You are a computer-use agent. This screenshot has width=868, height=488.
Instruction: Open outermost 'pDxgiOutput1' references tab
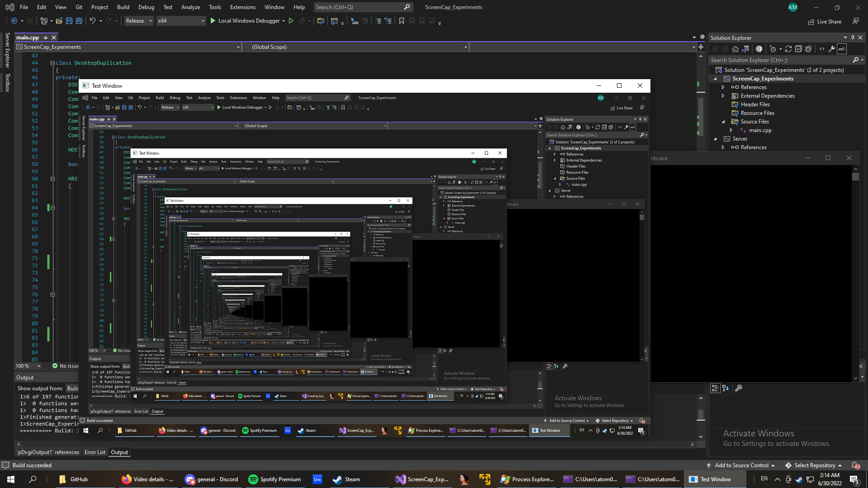[48, 452]
